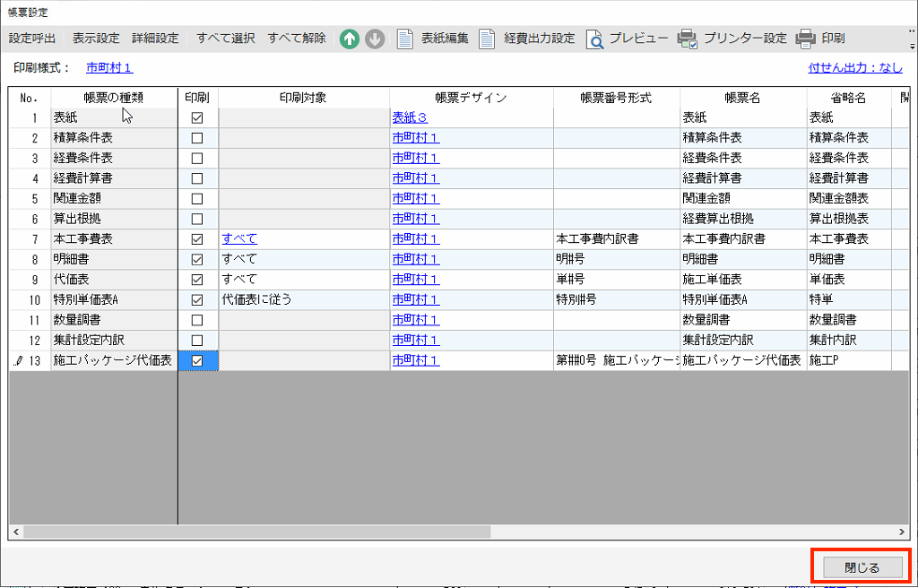Viewport: 918px width, 588px height.
Task: Open すべて link in 本工事費表 row
Action: tap(239, 239)
